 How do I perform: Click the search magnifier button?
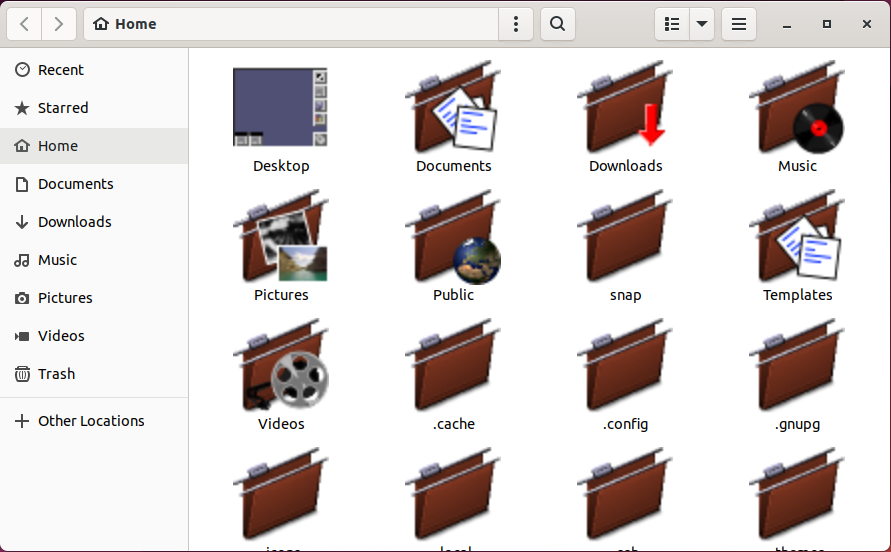(557, 24)
